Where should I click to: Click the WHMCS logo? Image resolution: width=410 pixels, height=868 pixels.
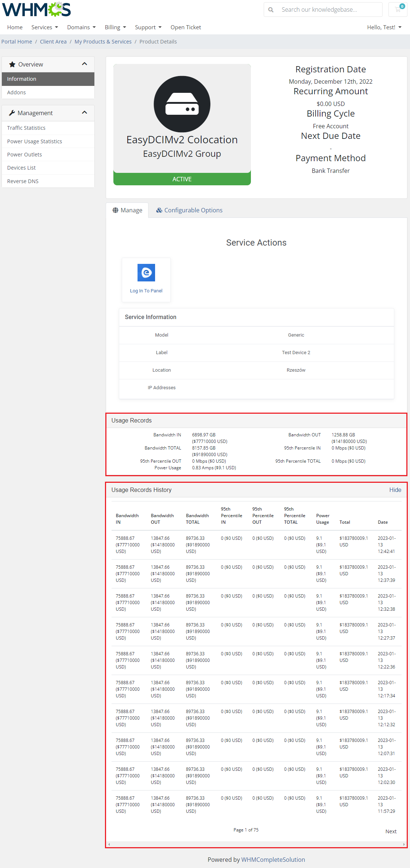tap(37, 10)
